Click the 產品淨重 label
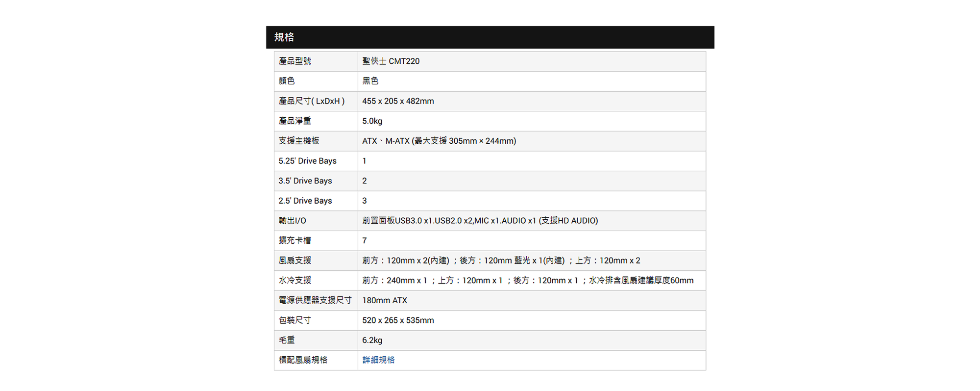 coord(295,121)
